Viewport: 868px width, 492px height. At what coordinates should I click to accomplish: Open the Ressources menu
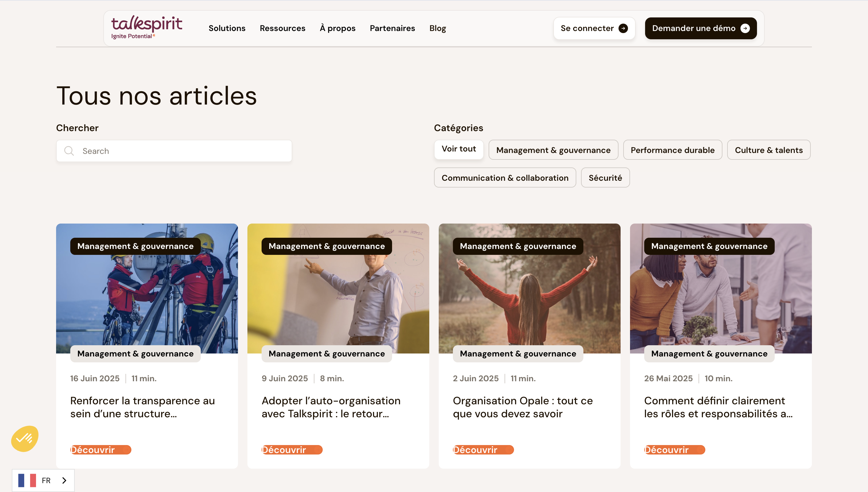pyautogui.click(x=282, y=28)
